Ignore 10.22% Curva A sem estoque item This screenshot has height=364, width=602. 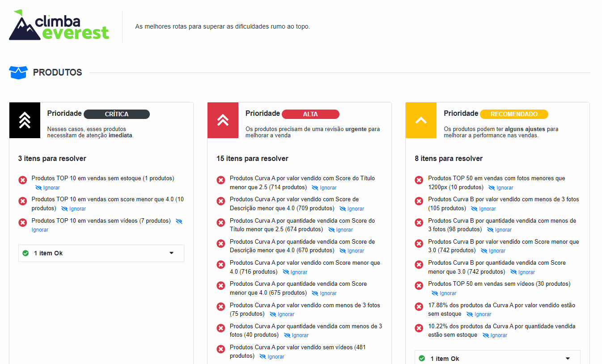[495, 335]
